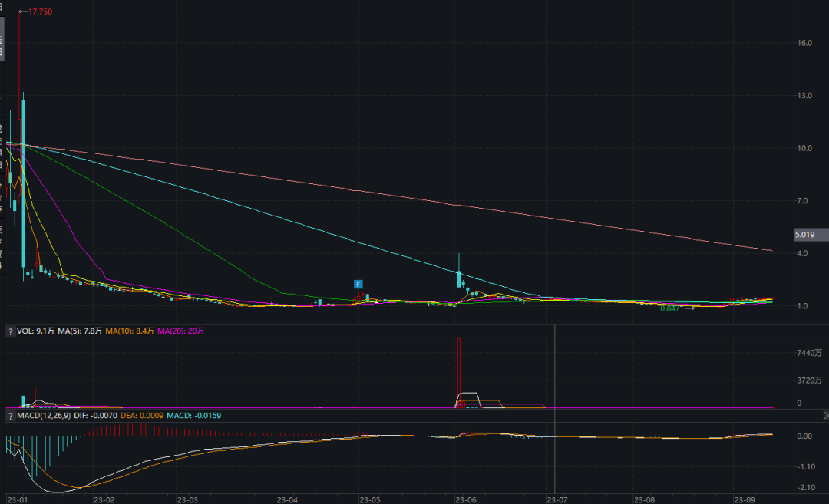Click the MACD: -0.0159 value
The image size is (829, 504).
click(x=194, y=416)
